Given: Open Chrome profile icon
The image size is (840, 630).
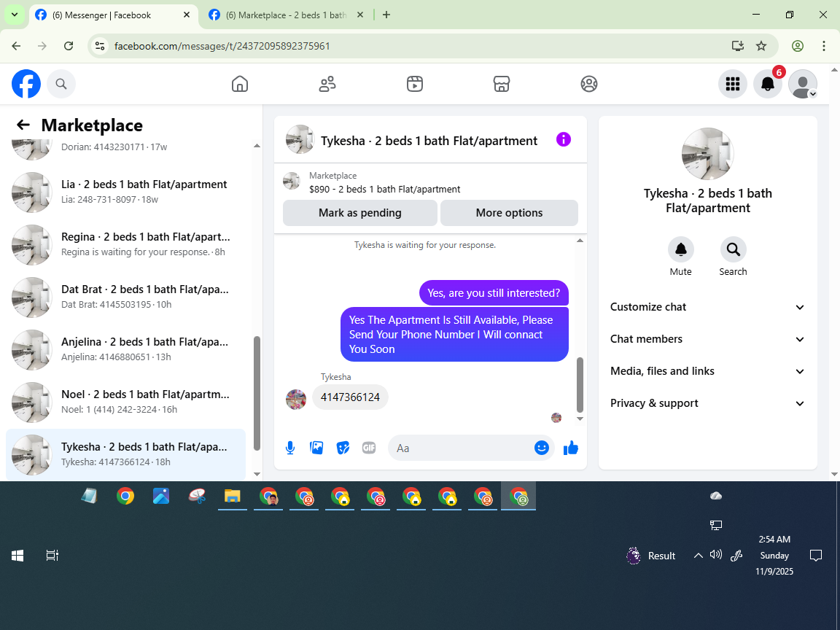Looking at the screenshot, I should coord(798,46).
